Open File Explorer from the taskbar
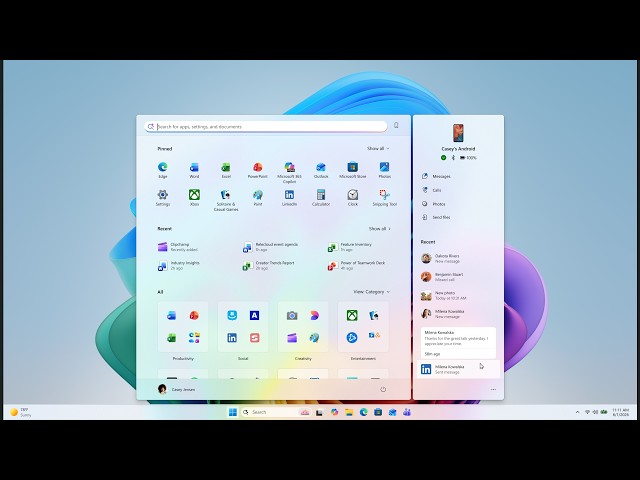640x480 pixels. pyautogui.click(x=349, y=412)
